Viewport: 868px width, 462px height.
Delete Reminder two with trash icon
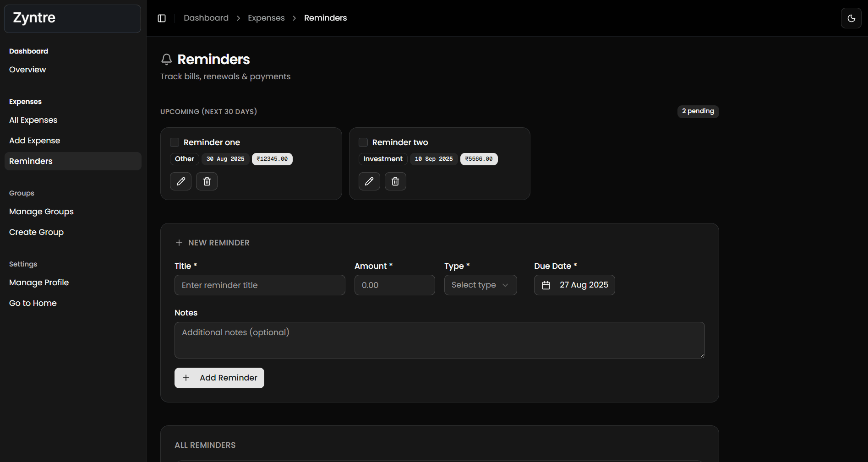click(x=395, y=181)
